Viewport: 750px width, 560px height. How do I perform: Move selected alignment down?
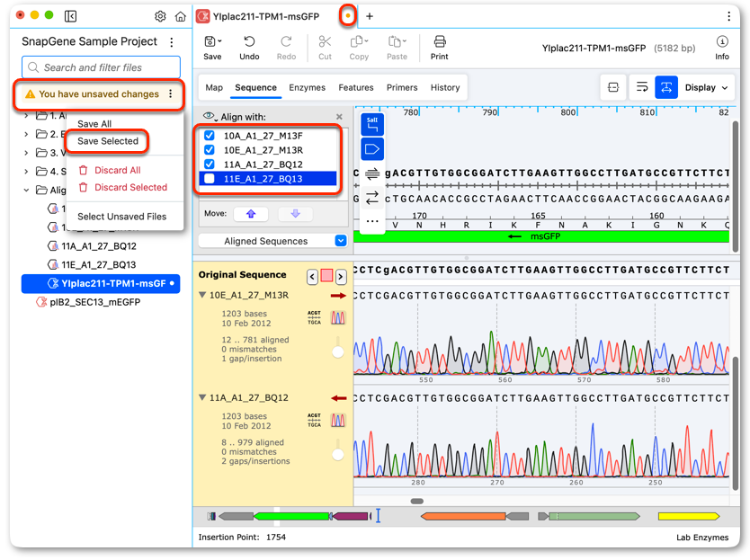(x=295, y=214)
